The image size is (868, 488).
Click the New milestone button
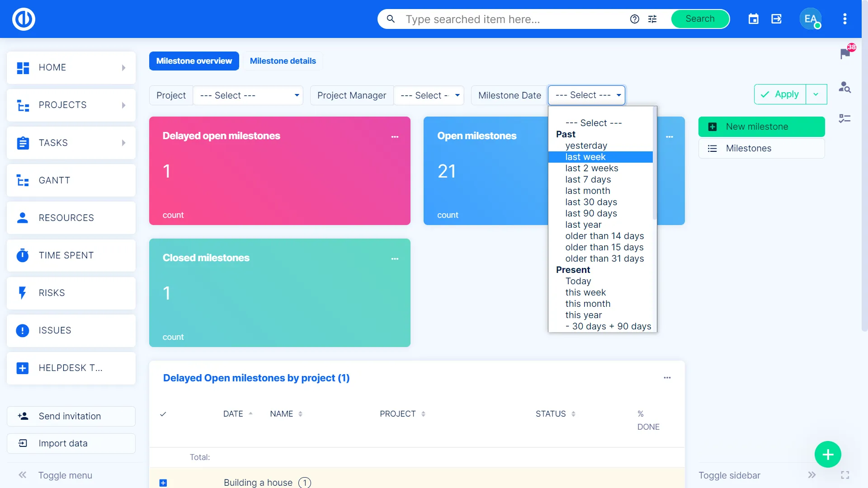pos(761,127)
